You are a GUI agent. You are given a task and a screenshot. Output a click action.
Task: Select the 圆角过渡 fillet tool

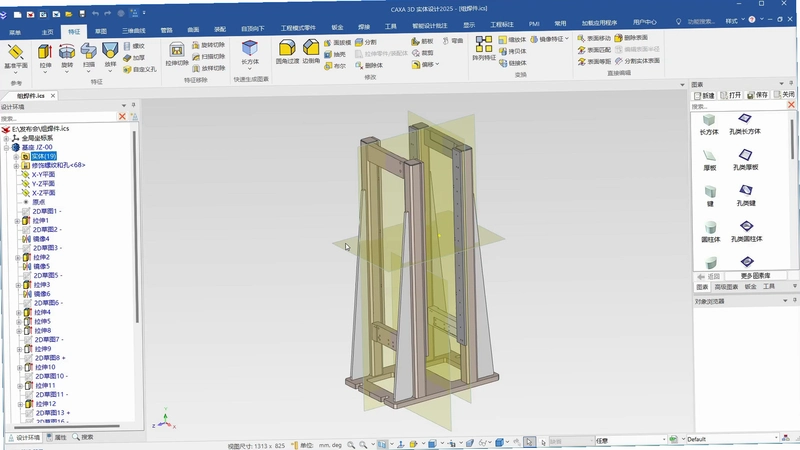(287, 52)
